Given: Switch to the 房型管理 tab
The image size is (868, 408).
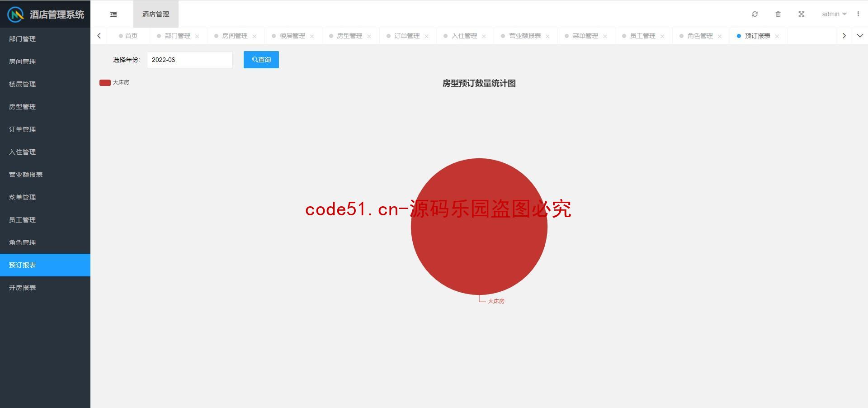Looking at the screenshot, I should click(x=349, y=36).
